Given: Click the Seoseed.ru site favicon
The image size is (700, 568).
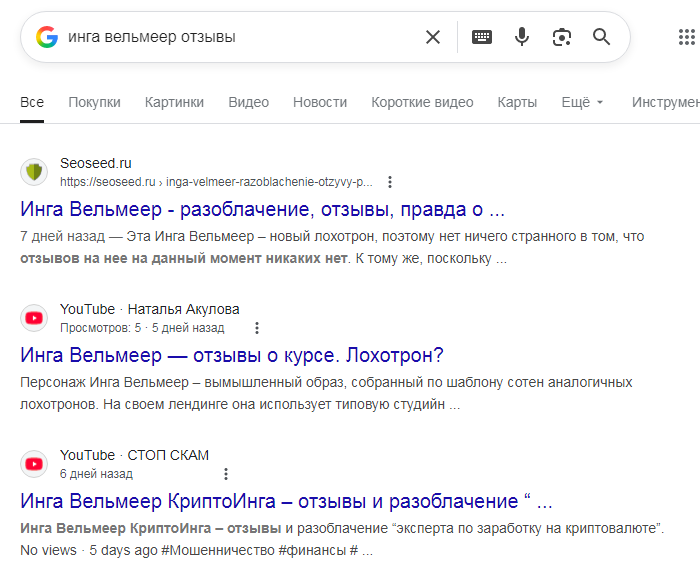Looking at the screenshot, I should click(x=34, y=172).
